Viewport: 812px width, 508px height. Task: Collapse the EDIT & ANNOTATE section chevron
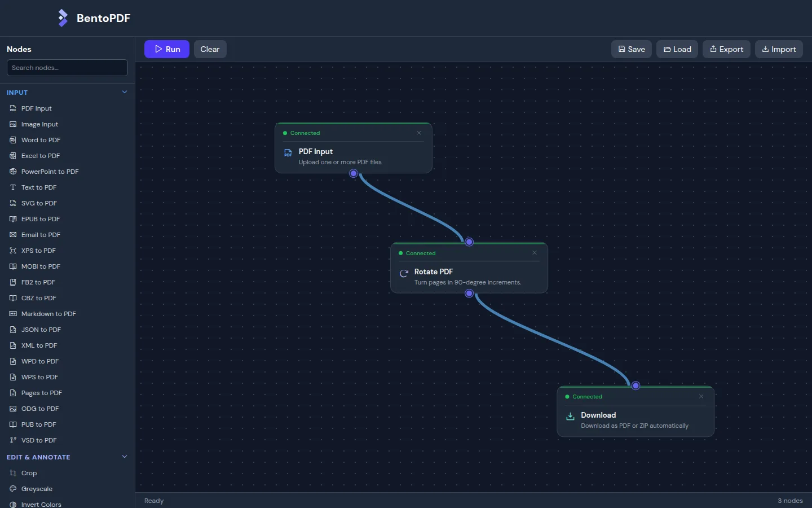[125, 457]
